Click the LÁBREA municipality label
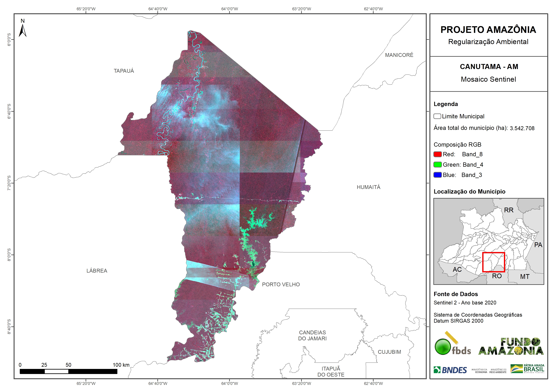Image resolution: width=555 pixels, height=392 pixels. pyautogui.click(x=97, y=270)
